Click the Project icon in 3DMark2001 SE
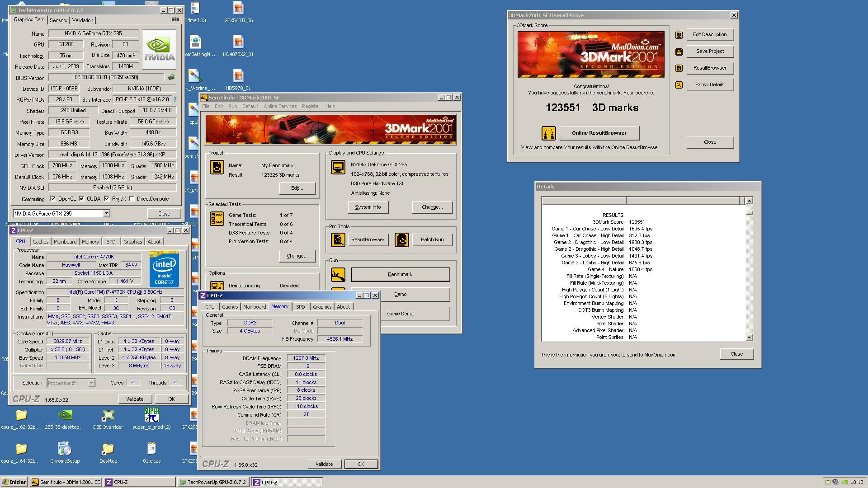The height and width of the screenshot is (488, 868). pos(217,168)
